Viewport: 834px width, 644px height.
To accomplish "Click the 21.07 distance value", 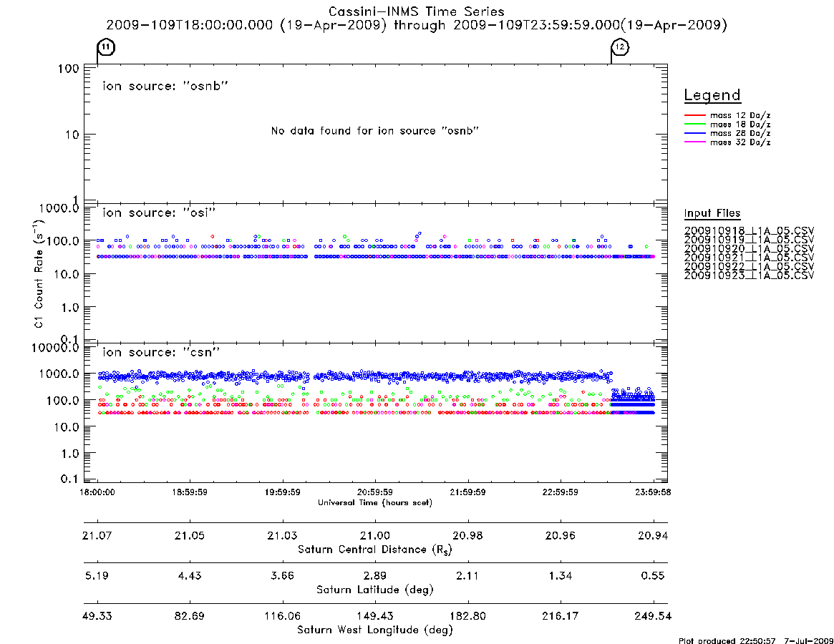I will coord(97,535).
